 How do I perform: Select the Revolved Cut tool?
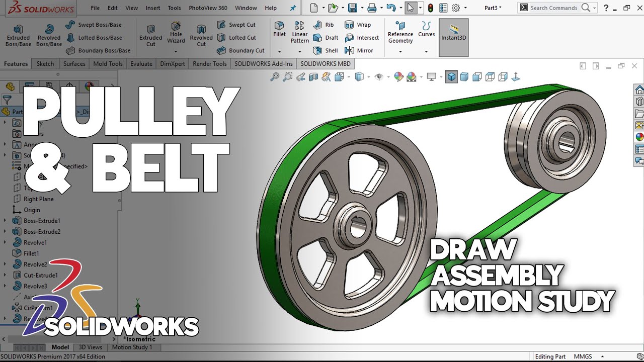[x=201, y=36]
